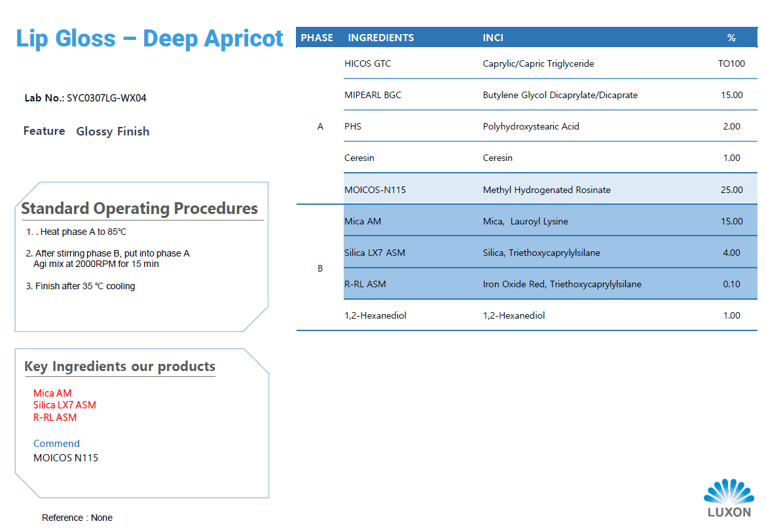Click the 'PHS' ingredient cell
766x532 pixels.
click(x=353, y=126)
